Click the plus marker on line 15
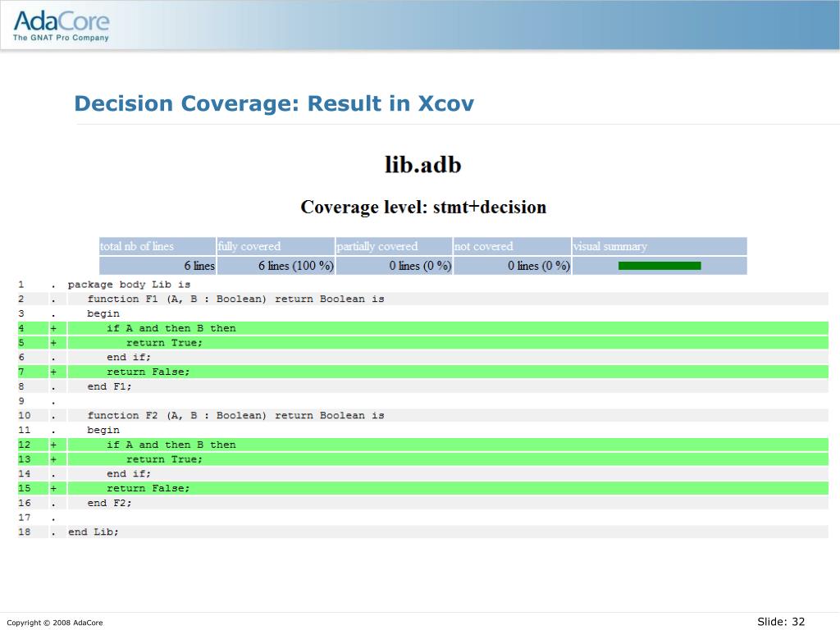Viewport: 840px width, 630px height. coord(53,488)
